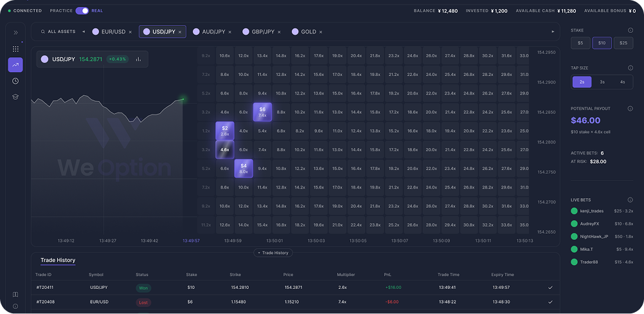Select the $10 stake option
The height and width of the screenshot is (314, 644).
pos(602,42)
